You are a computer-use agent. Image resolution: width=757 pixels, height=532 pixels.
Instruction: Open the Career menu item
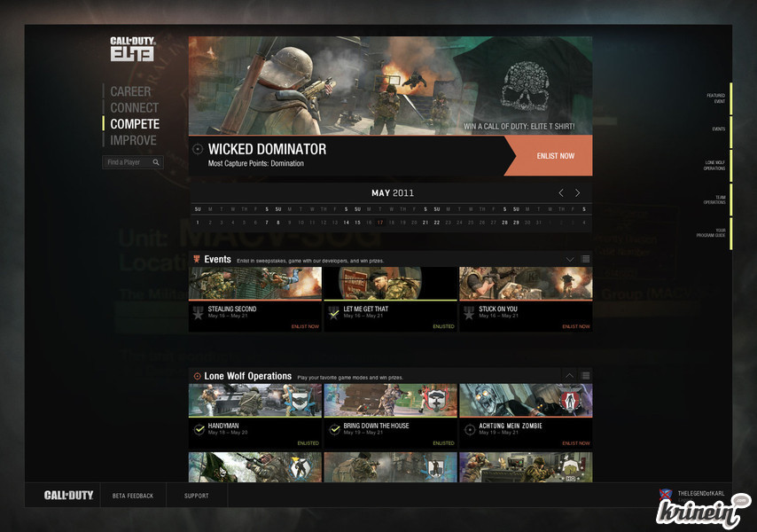tap(130, 91)
